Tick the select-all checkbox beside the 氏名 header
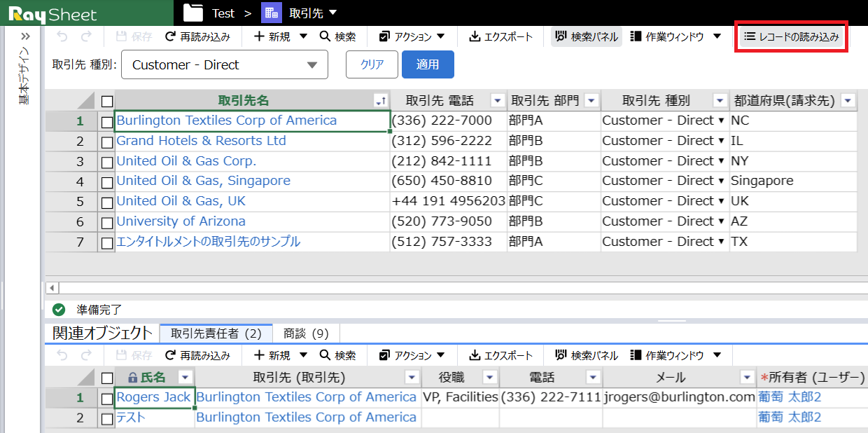 pos(106,378)
